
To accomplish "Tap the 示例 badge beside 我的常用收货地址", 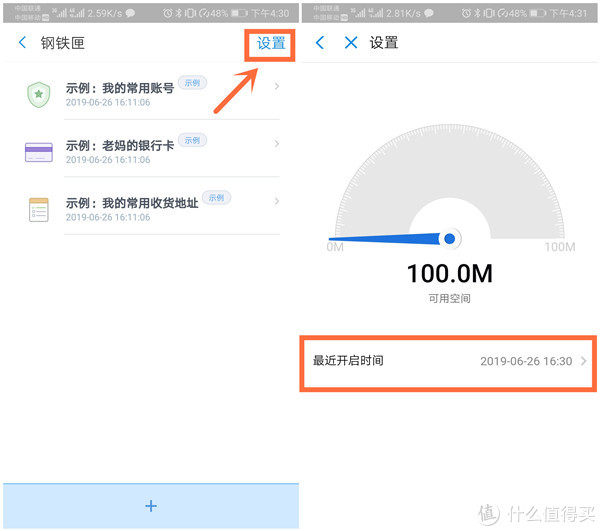I will (x=217, y=198).
